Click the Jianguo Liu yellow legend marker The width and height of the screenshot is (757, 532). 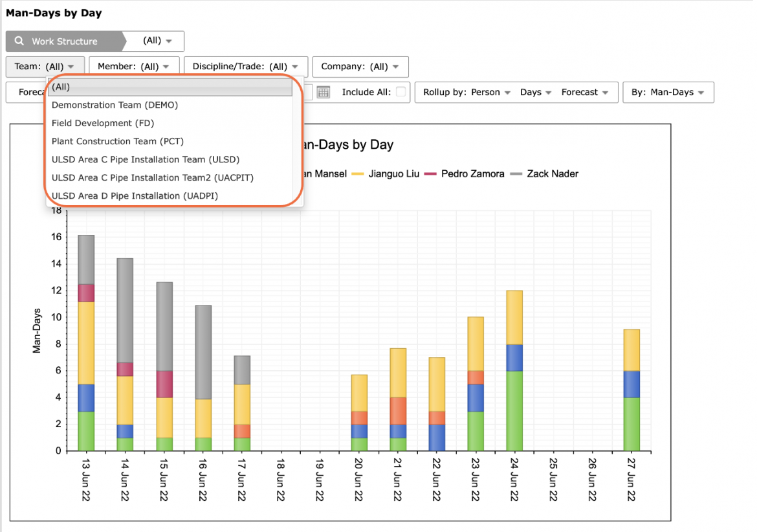tap(358, 174)
